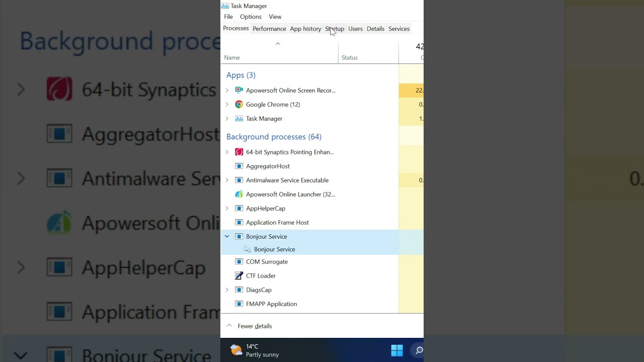
Task: Click the FMAPP Application icon
Action: [239, 304]
